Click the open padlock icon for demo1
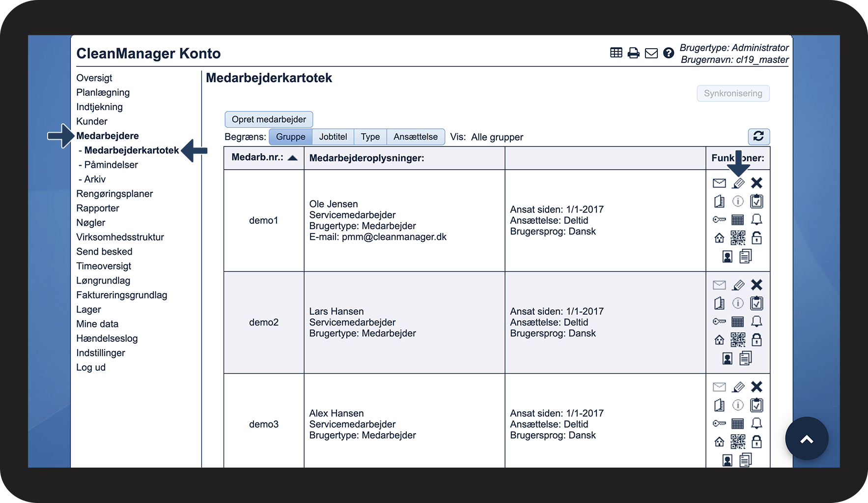The width and height of the screenshot is (868, 503). tap(756, 238)
